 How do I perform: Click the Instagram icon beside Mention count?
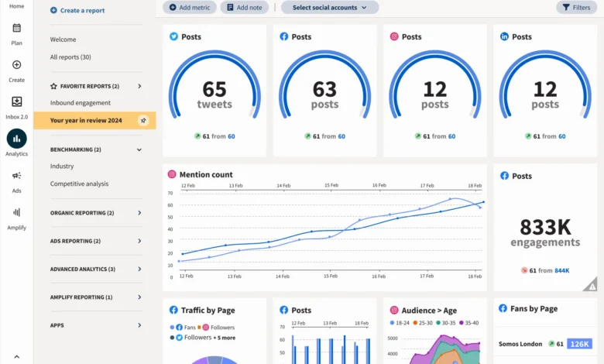172,174
